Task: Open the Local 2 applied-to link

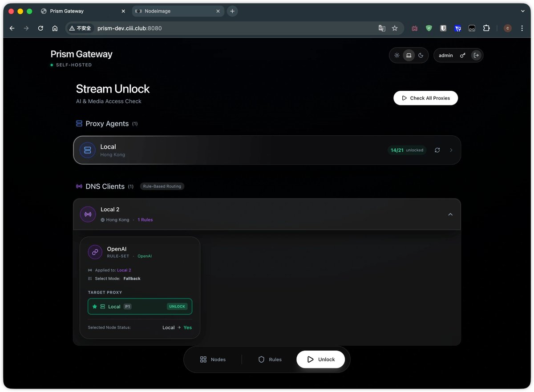Action: (x=124, y=270)
